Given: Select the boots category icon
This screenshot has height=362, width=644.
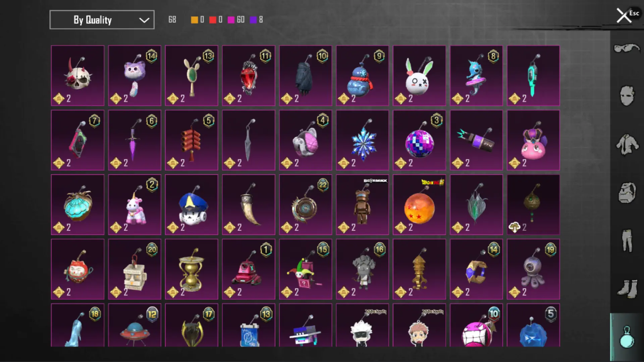Looking at the screenshot, I should pos(627,289).
